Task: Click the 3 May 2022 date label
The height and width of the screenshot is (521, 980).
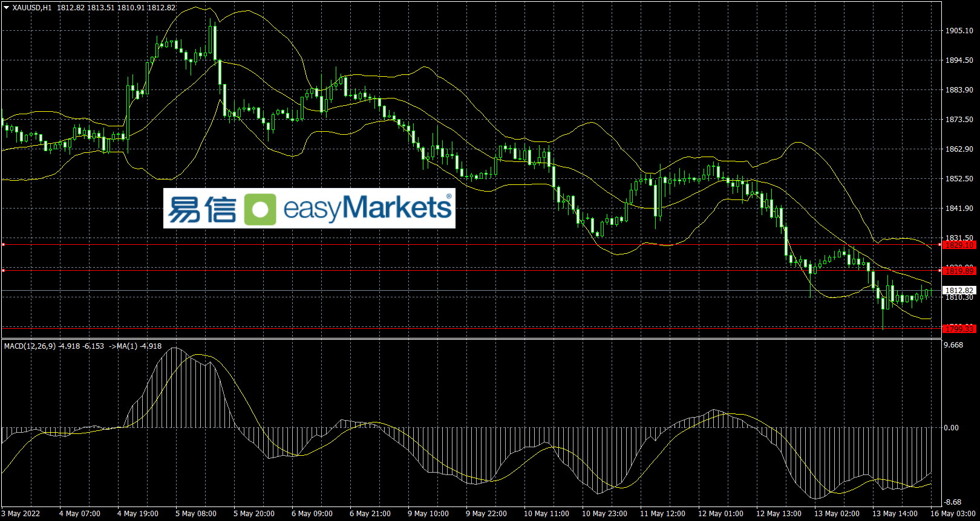Action: 21,514
